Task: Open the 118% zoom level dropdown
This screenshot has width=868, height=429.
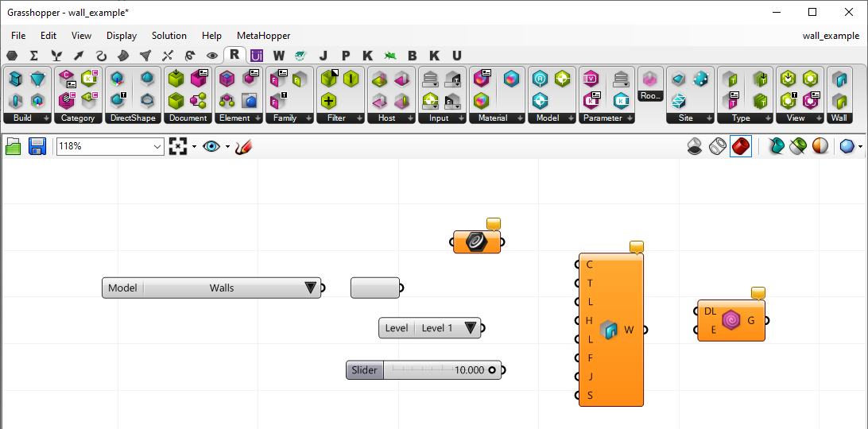Action: click(157, 147)
